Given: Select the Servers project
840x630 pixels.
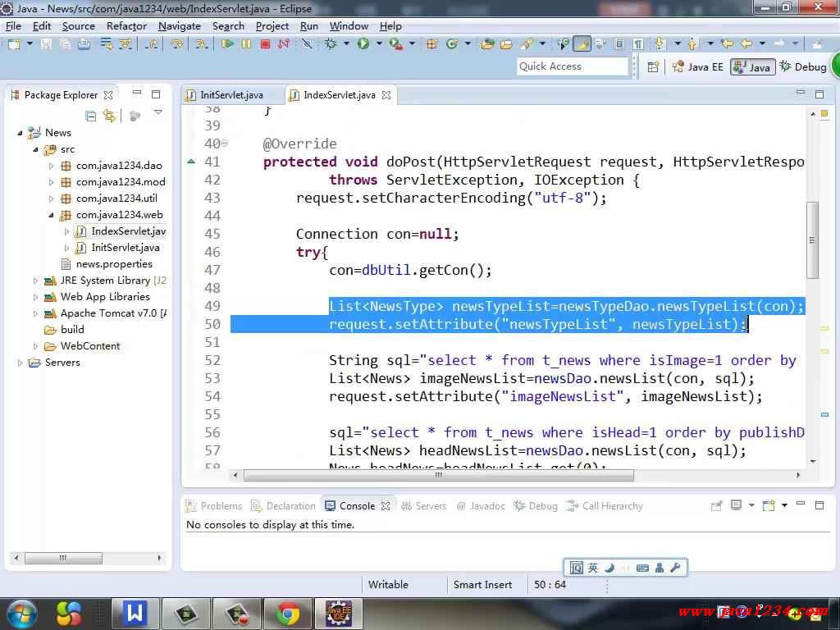Looking at the screenshot, I should 62,363.
